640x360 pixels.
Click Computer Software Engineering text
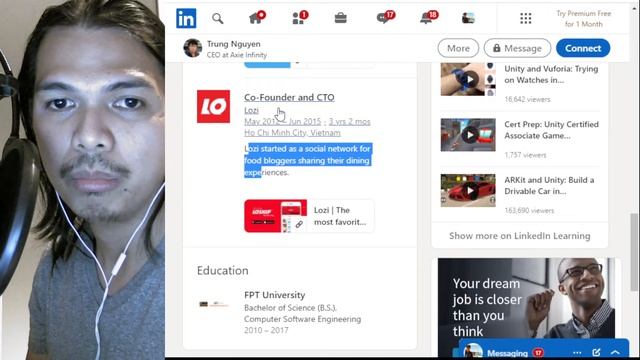coord(302,319)
